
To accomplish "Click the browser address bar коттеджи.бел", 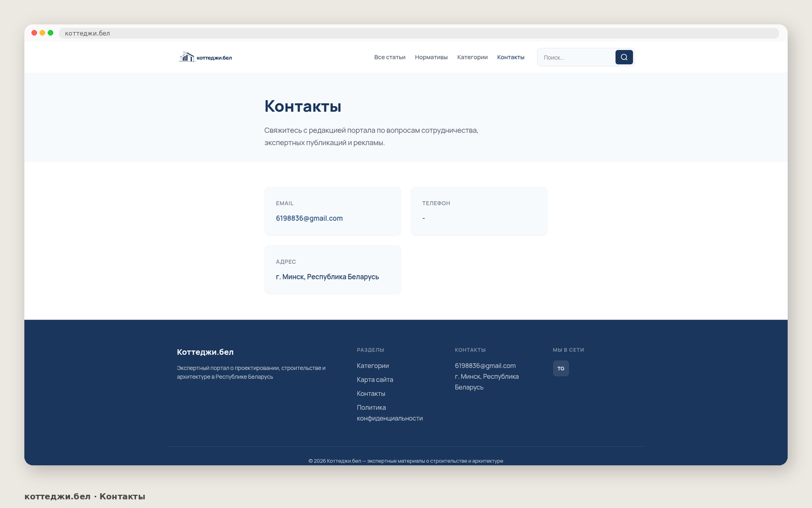I will click(419, 33).
